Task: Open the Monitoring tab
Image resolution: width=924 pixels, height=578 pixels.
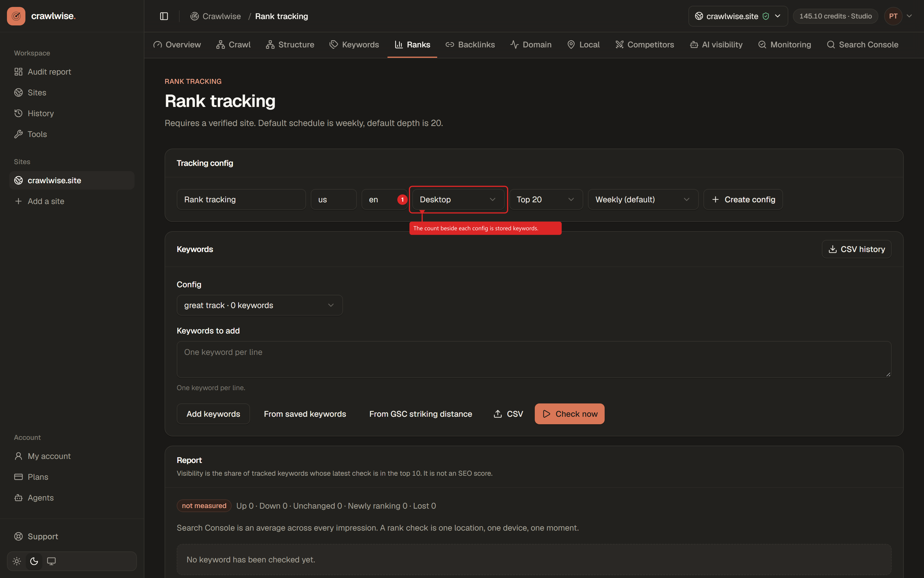Action: [x=785, y=45]
